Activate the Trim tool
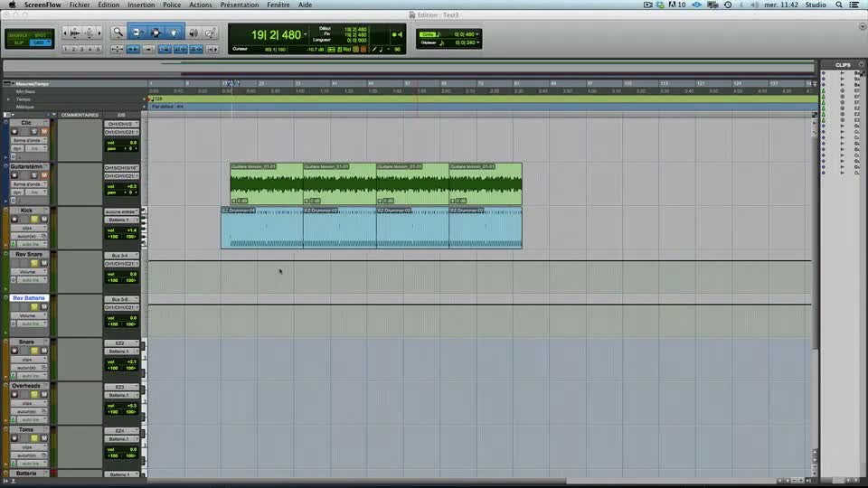The height and width of the screenshot is (488, 868). point(137,33)
